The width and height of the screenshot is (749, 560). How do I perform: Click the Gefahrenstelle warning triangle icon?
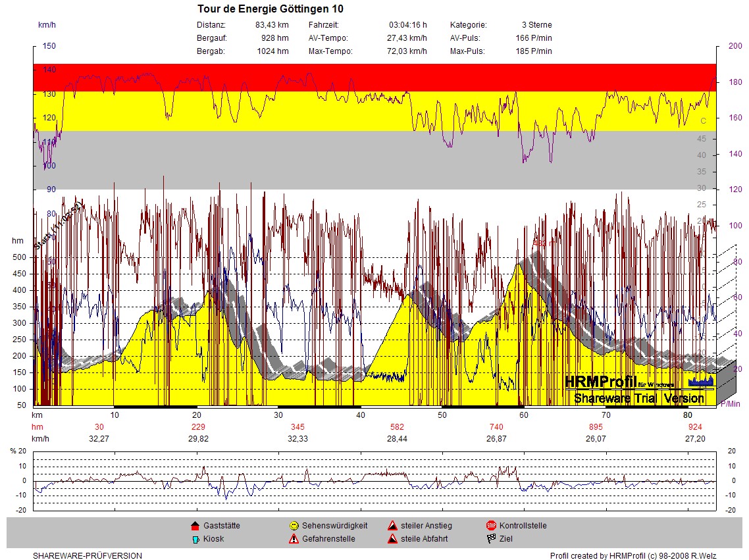294,539
